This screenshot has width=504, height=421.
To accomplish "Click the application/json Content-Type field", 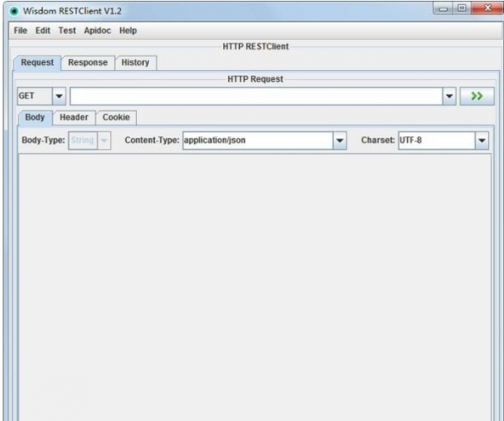I will click(257, 141).
